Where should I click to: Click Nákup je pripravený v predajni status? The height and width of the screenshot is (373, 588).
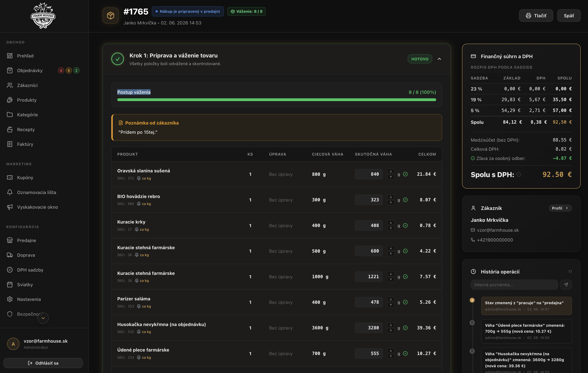click(188, 12)
